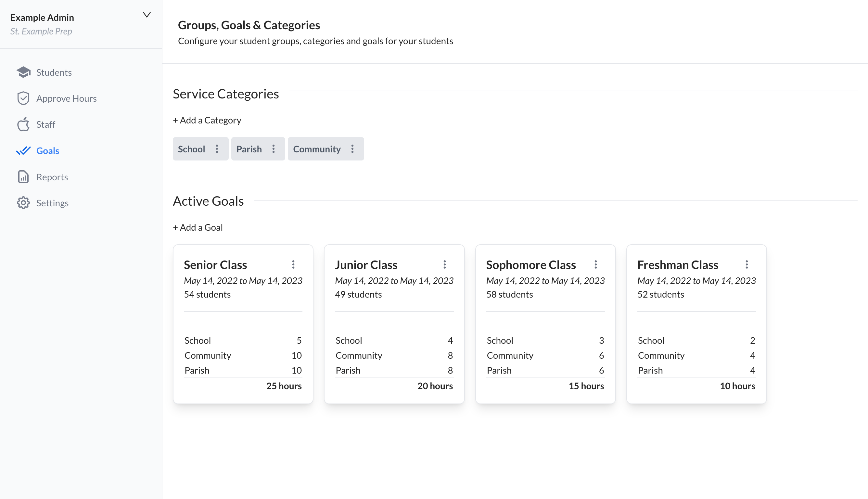Viewport: 868px width, 499px height.
Task: Open the Community category three-dot menu
Action: (x=352, y=149)
